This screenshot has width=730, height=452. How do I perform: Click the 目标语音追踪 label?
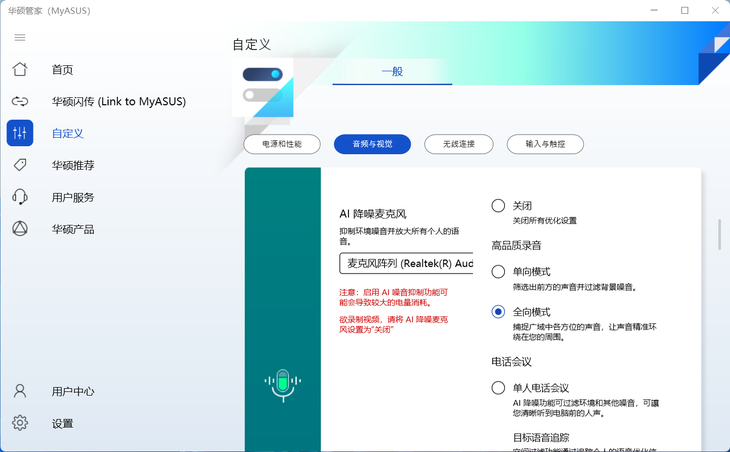click(x=541, y=438)
